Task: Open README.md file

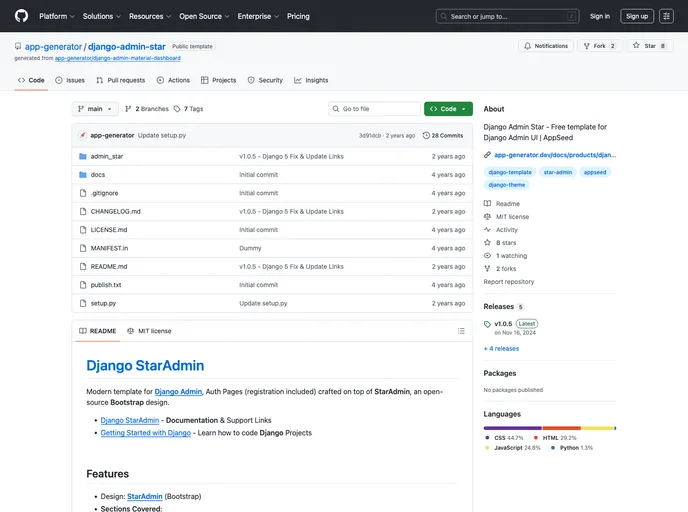Action: [x=109, y=267]
